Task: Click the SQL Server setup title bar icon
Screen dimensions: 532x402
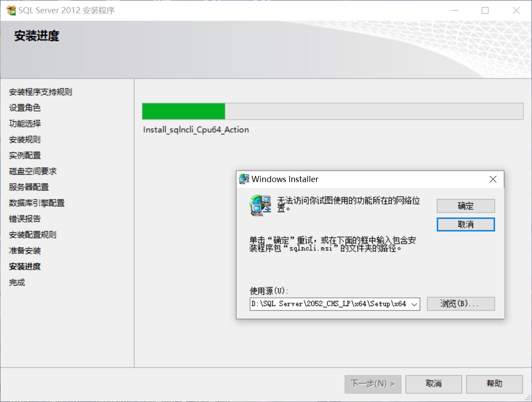Action: [x=11, y=10]
